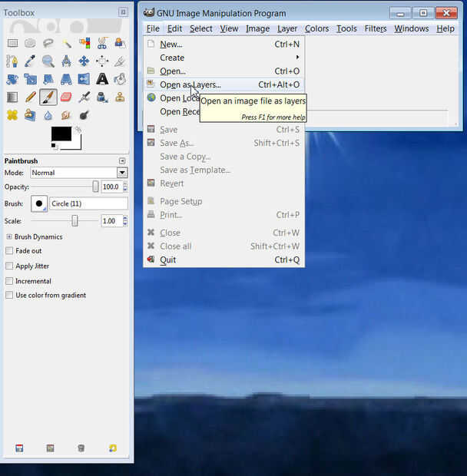
Task: Select the Perspective tool
Action: point(66,80)
